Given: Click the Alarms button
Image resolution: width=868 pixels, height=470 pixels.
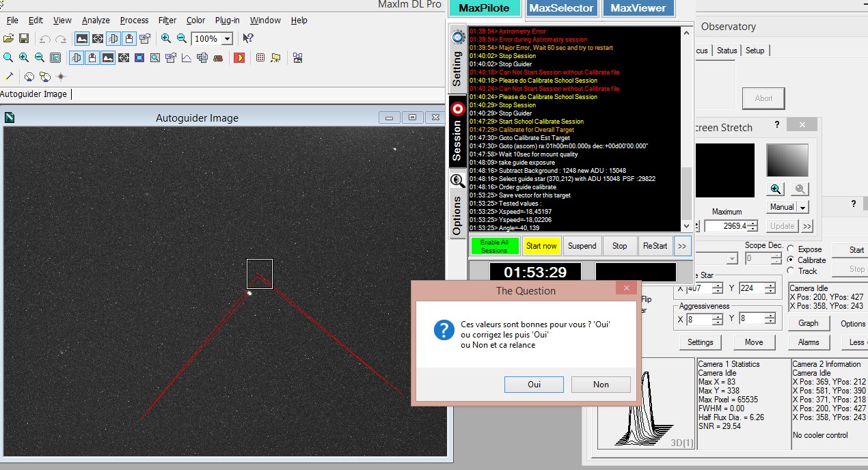Looking at the screenshot, I should point(808,342).
